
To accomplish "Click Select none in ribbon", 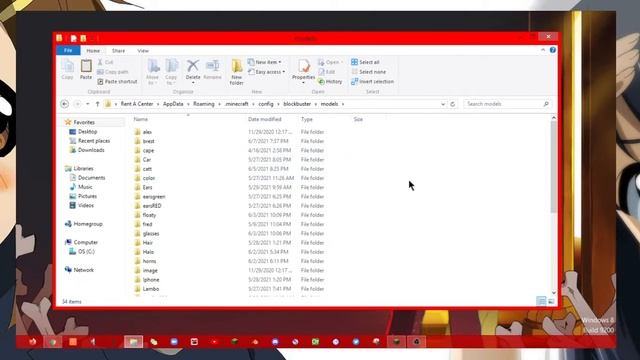I will 369,72.
